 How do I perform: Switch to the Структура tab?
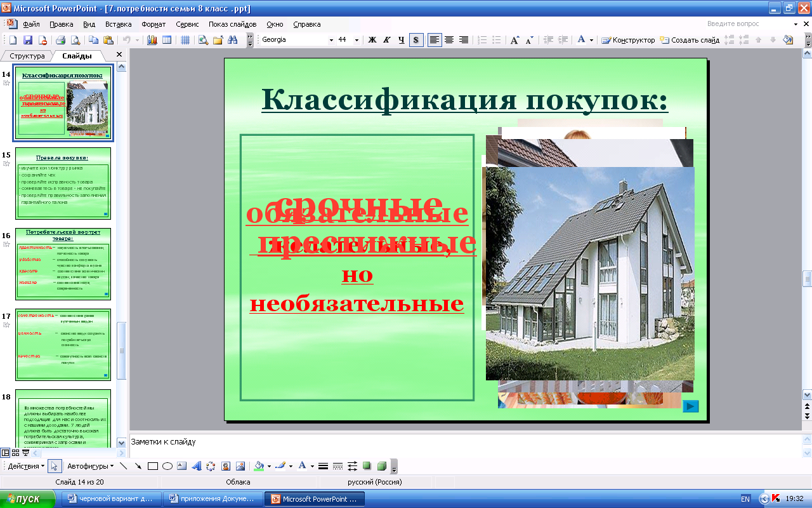pyautogui.click(x=27, y=56)
